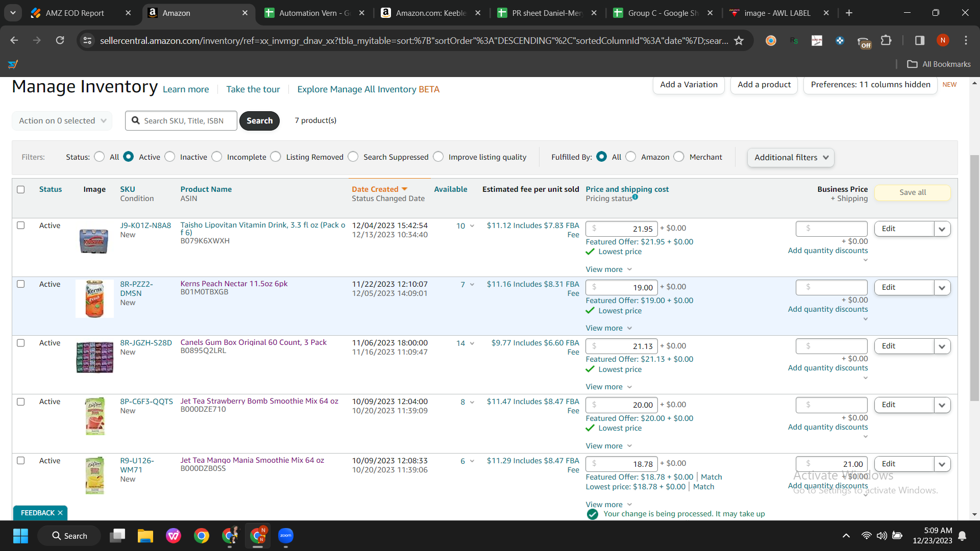Close the FEEDBACK widget with its X
980x551 pixels.
pyautogui.click(x=60, y=513)
